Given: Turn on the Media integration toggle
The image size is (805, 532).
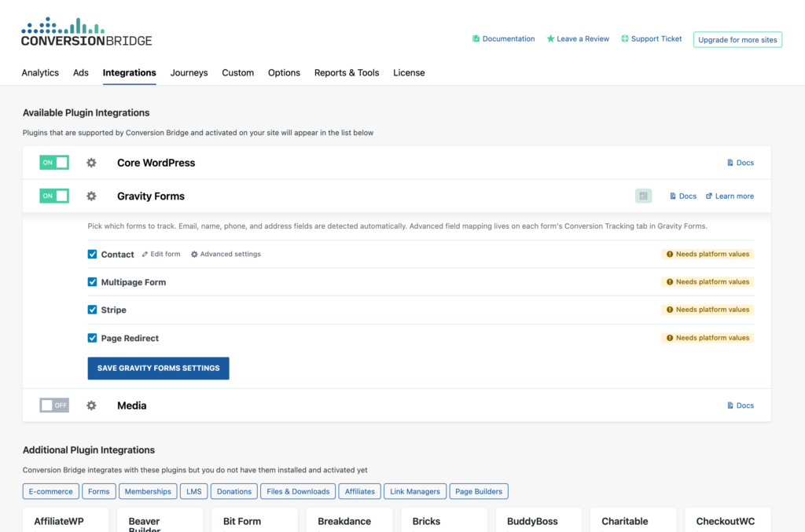Looking at the screenshot, I should 54,405.
